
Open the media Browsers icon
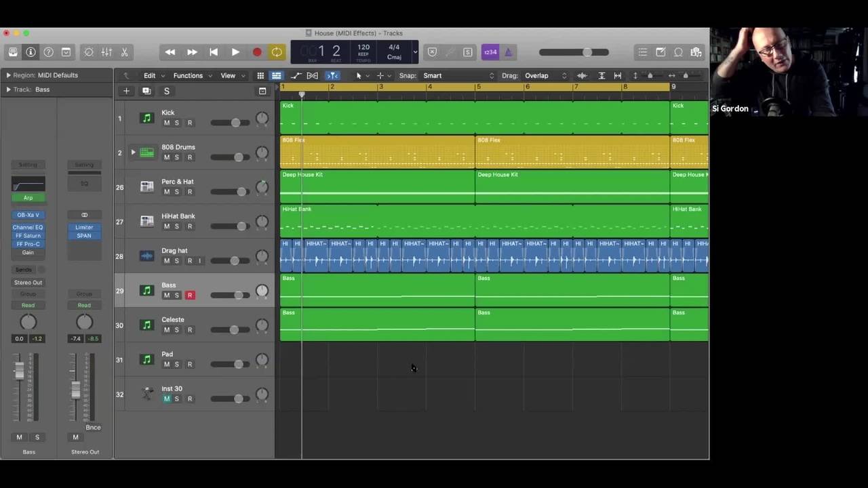click(696, 52)
